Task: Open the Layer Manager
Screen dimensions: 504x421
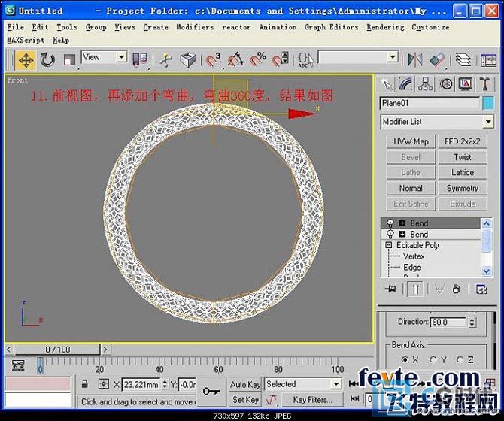Action: 463,60
